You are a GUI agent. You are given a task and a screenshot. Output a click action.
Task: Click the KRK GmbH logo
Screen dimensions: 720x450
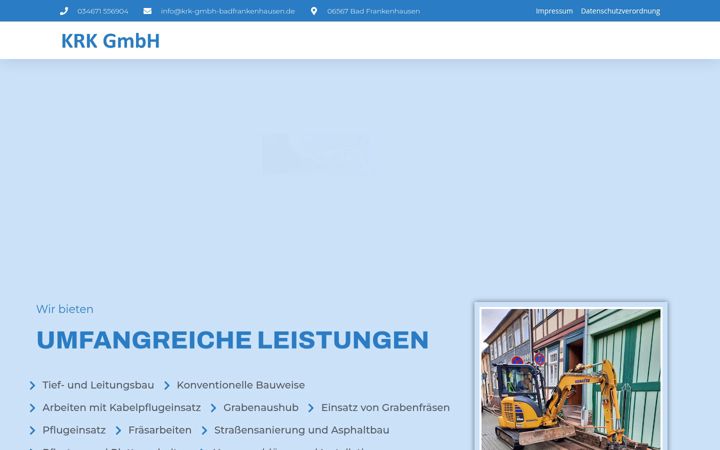[x=111, y=41]
